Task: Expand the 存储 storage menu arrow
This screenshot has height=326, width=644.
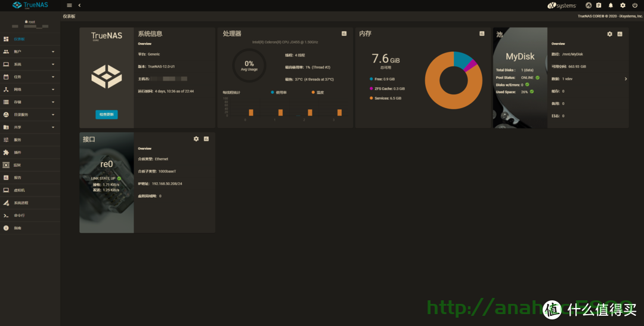Action: [53, 102]
